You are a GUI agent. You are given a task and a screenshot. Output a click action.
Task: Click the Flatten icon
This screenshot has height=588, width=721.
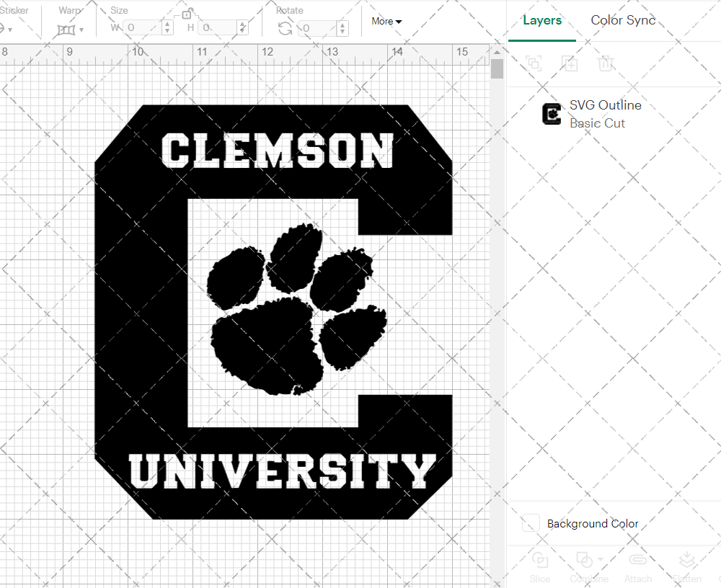tap(686, 569)
